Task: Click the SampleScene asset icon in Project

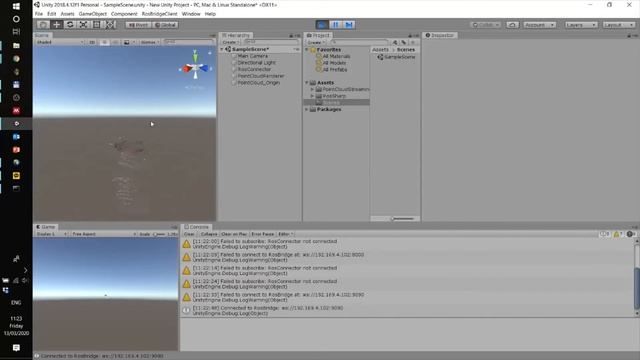Action: pyautogui.click(x=380, y=57)
